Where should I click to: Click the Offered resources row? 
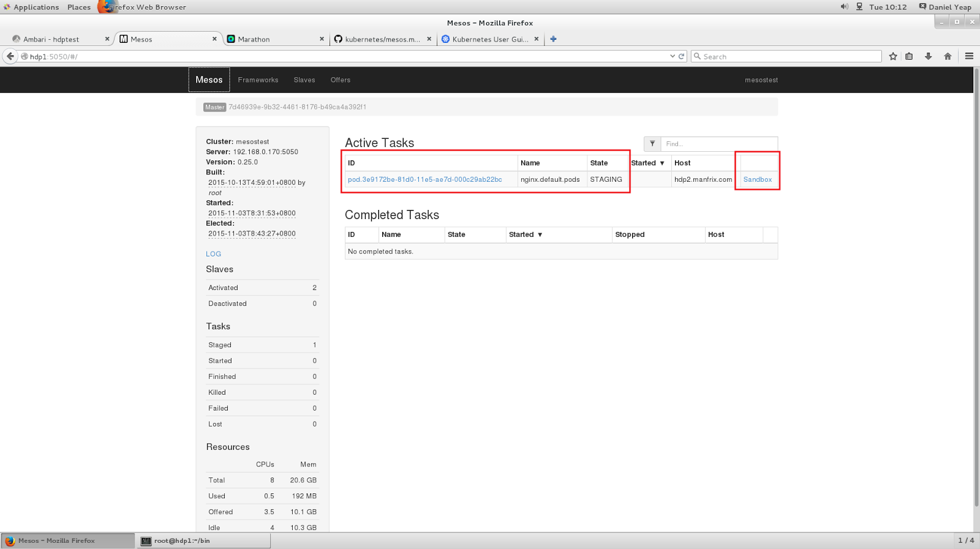point(262,512)
